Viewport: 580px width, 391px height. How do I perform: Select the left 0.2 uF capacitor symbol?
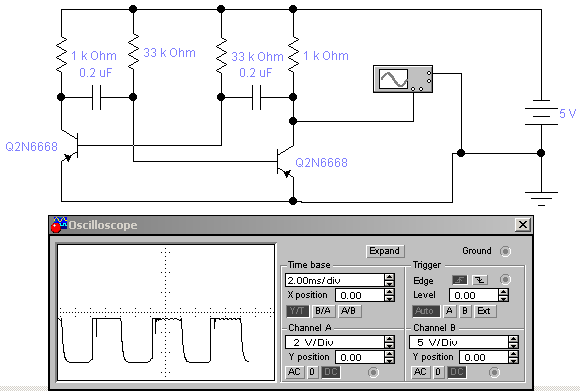coord(96,97)
